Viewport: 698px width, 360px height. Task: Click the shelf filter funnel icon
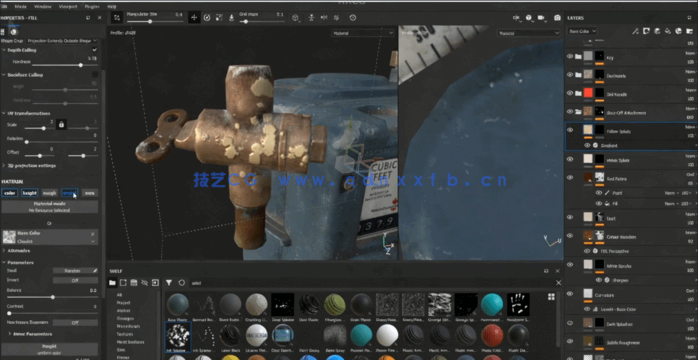click(169, 283)
